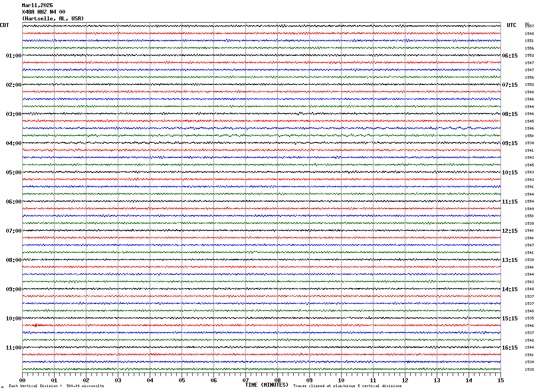Select the 16:15 UTC row label
536x392 pixels.
(x=510, y=348)
